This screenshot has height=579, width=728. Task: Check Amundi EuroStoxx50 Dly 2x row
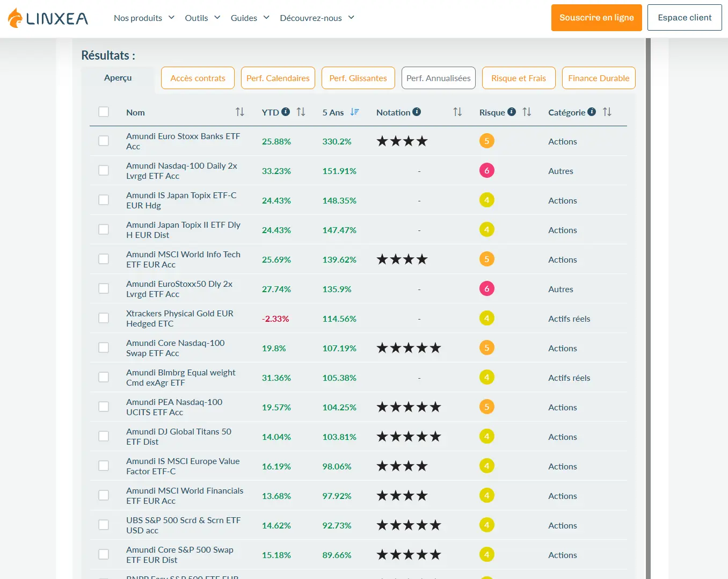[104, 288]
